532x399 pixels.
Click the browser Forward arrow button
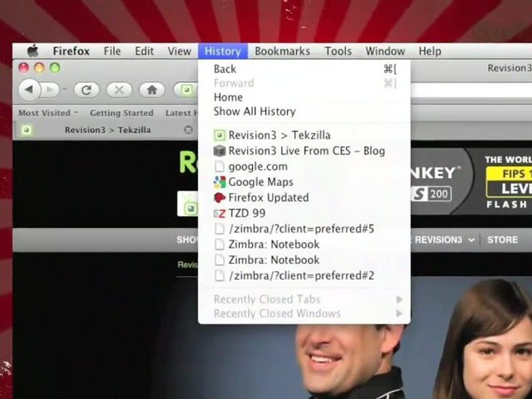point(50,90)
